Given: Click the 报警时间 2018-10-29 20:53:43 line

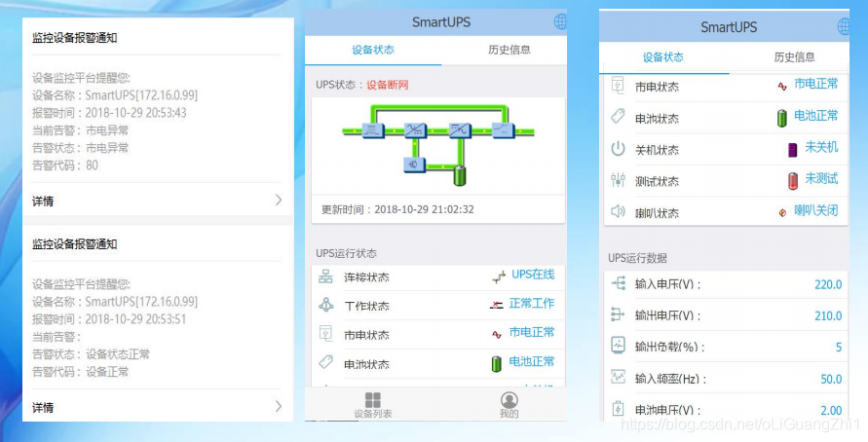Looking at the screenshot, I should (x=109, y=113).
